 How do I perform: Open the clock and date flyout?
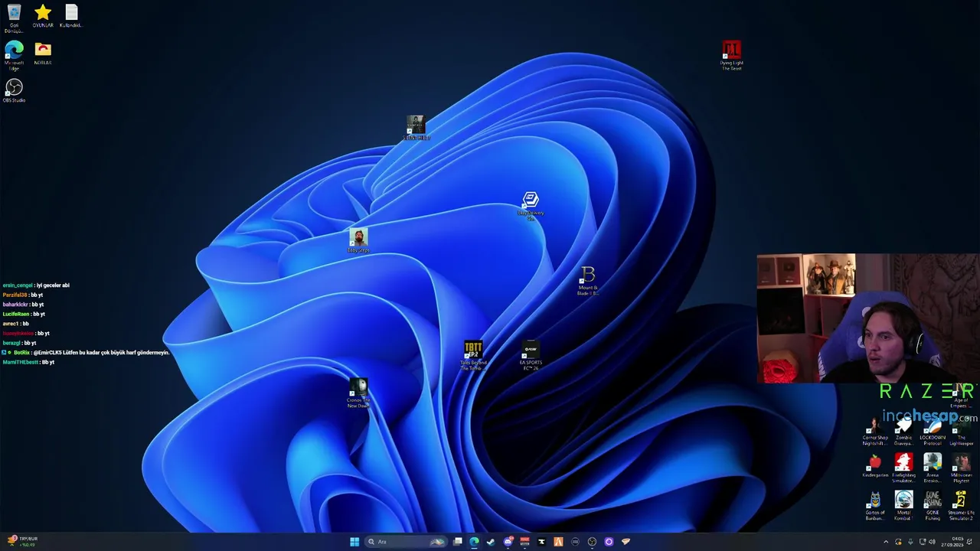pyautogui.click(x=952, y=542)
